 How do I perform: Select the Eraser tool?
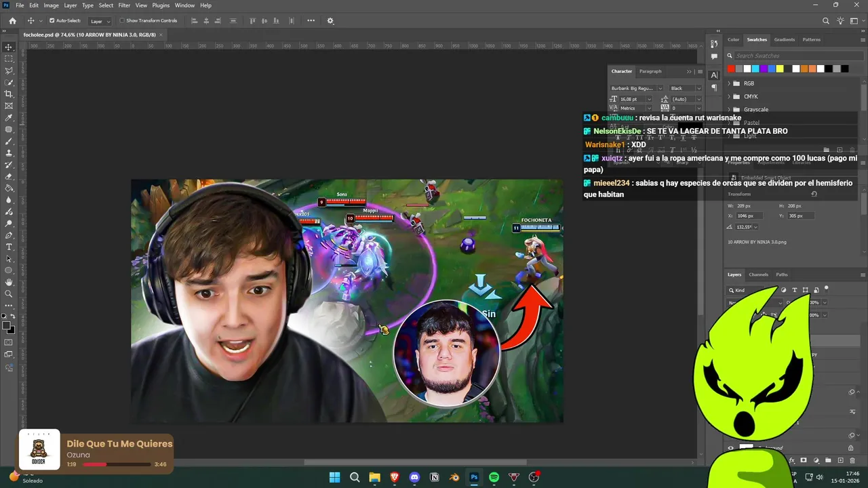pyautogui.click(x=9, y=176)
